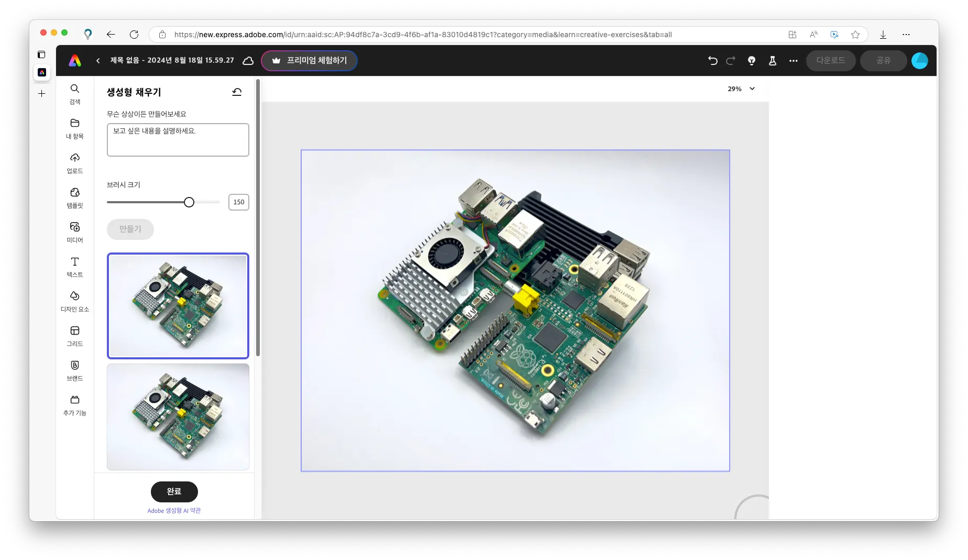Click the brush size slider handle

click(x=189, y=202)
